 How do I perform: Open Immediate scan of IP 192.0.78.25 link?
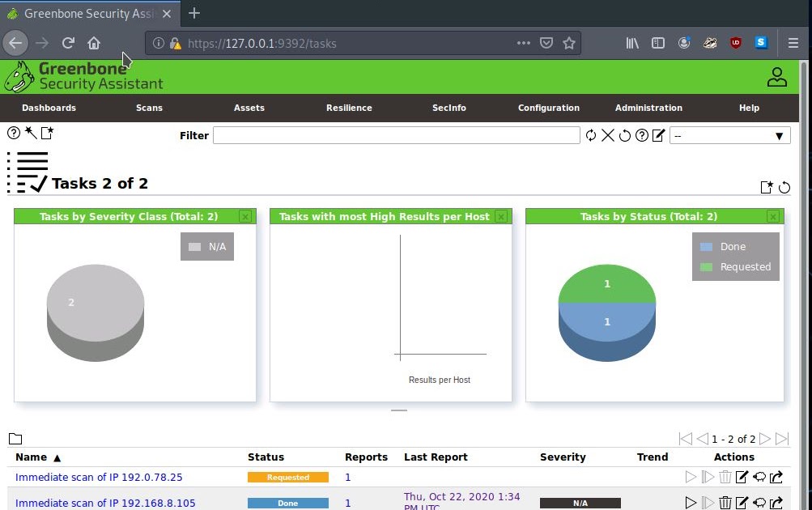[99, 477]
